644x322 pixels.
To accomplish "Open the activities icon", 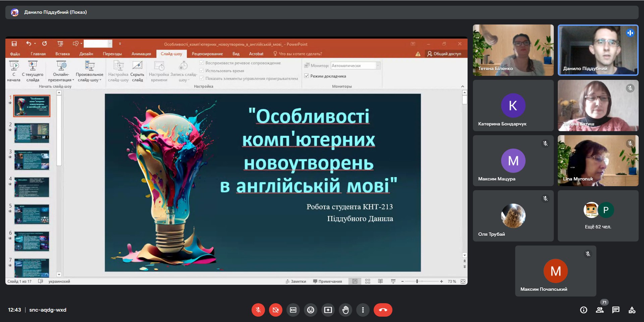I will pos(632,310).
